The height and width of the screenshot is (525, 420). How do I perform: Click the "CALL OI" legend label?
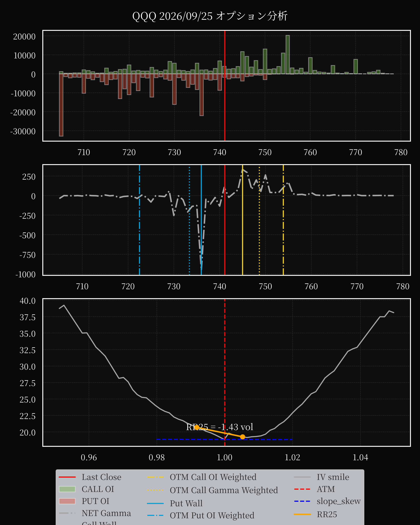[98, 489]
